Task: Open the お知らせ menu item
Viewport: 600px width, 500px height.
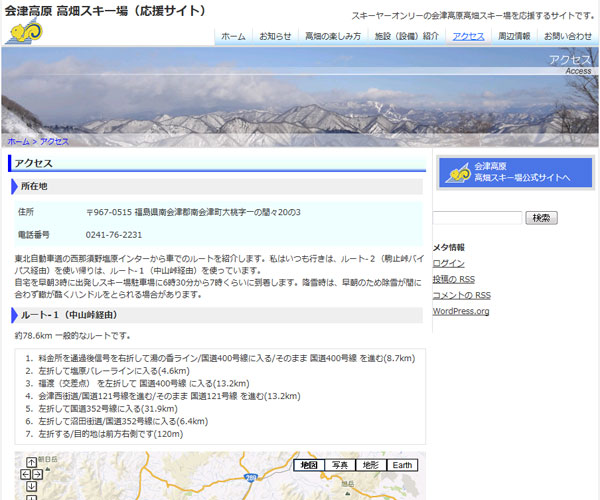Action: coord(275,36)
